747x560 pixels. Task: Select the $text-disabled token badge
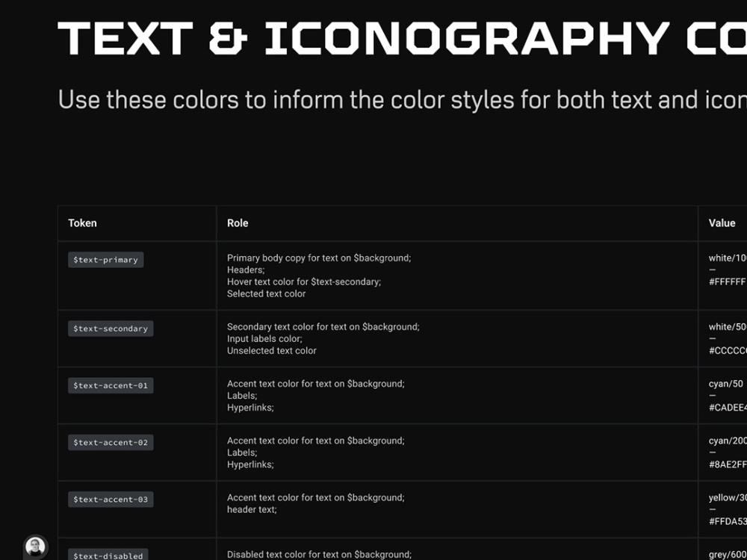[x=108, y=555]
